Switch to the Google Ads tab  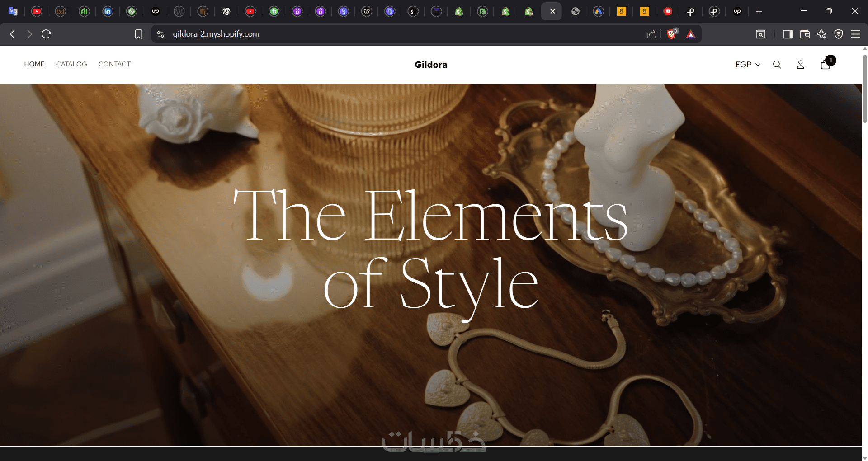click(599, 11)
